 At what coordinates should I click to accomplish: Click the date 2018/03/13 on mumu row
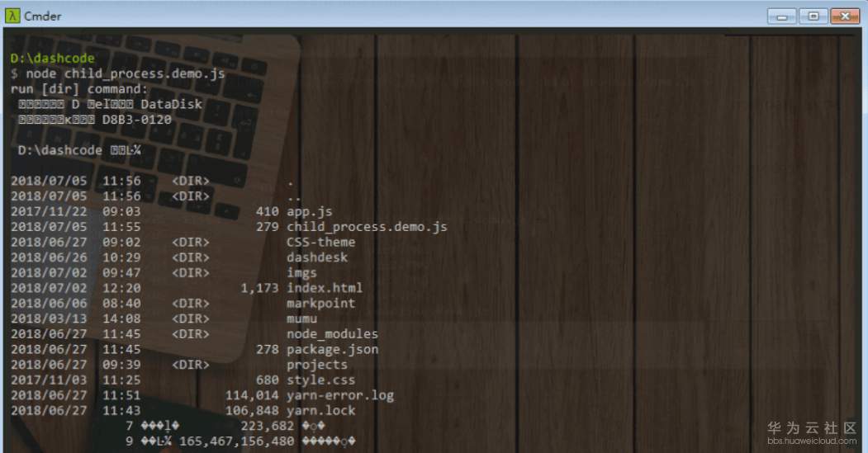pos(49,319)
